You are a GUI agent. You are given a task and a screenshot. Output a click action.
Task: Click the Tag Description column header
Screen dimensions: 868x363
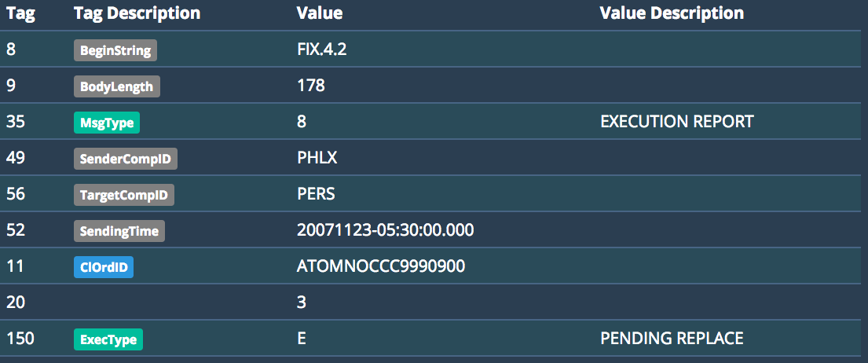pos(137,13)
